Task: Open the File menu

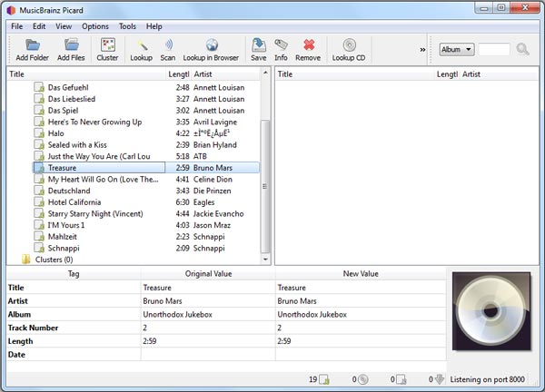Action: pos(16,26)
